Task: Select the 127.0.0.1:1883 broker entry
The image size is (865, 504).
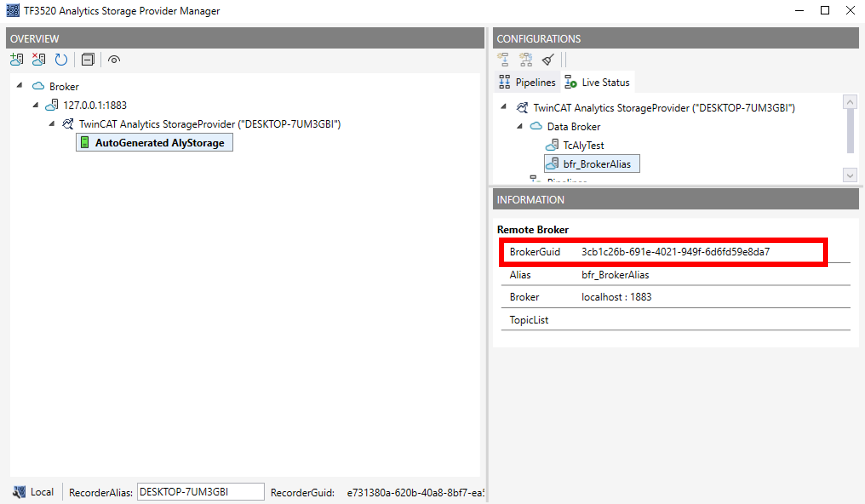Action: point(95,105)
